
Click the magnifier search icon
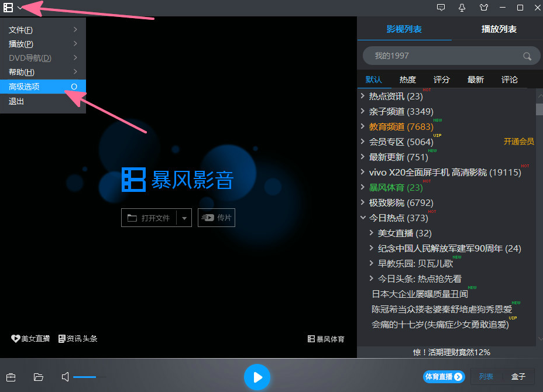click(x=527, y=56)
